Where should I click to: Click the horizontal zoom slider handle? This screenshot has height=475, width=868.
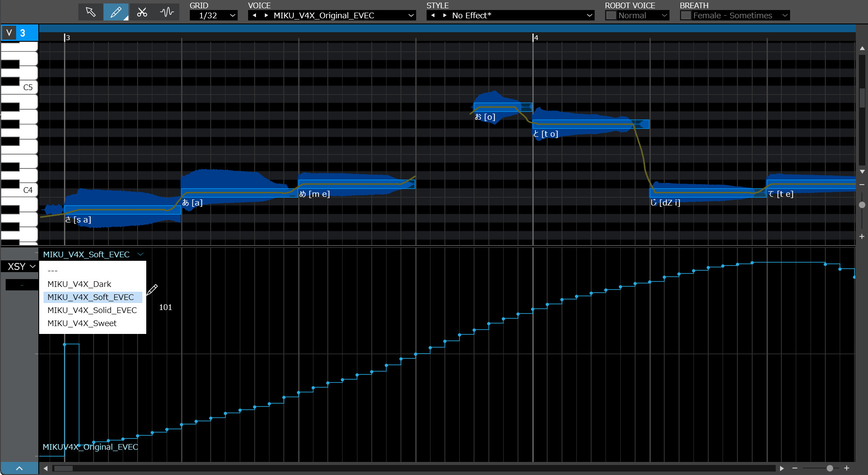[x=830, y=468]
